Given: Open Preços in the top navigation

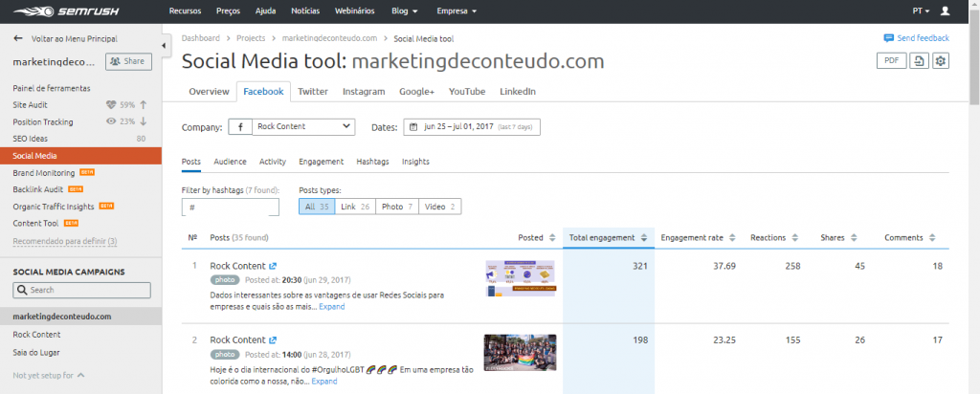Looking at the screenshot, I should [x=228, y=11].
